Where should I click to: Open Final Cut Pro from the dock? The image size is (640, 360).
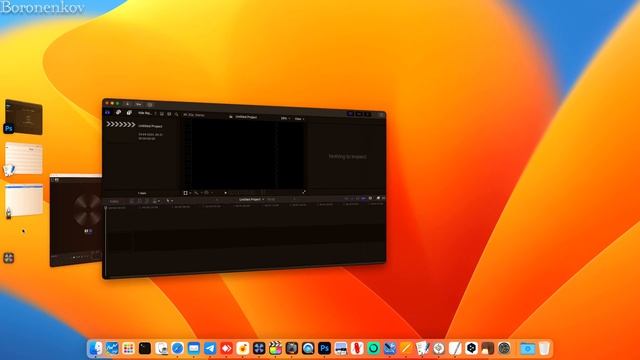pyautogui.click(x=275, y=348)
